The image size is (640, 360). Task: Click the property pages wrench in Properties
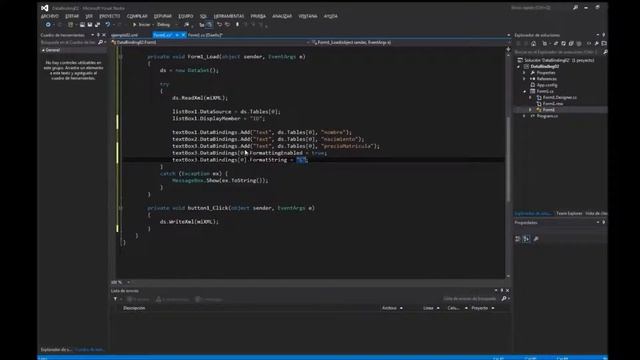point(536,239)
